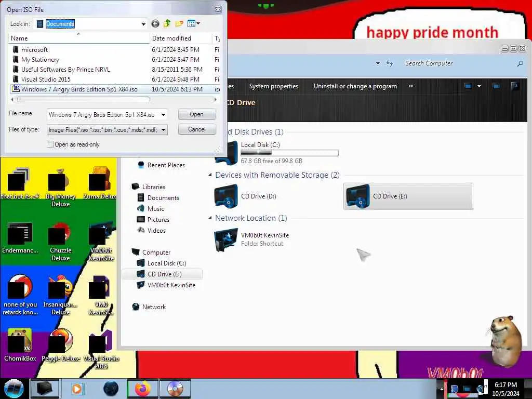Go up one level via green arrow icon
The image size is (532, 399).
point(167,23)
